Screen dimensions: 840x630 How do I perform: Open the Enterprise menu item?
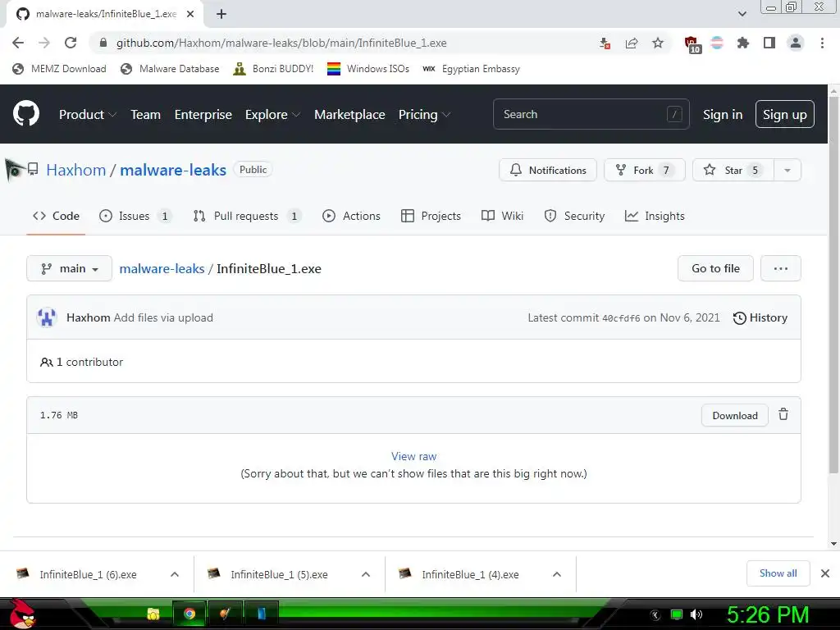click(203, 115)
